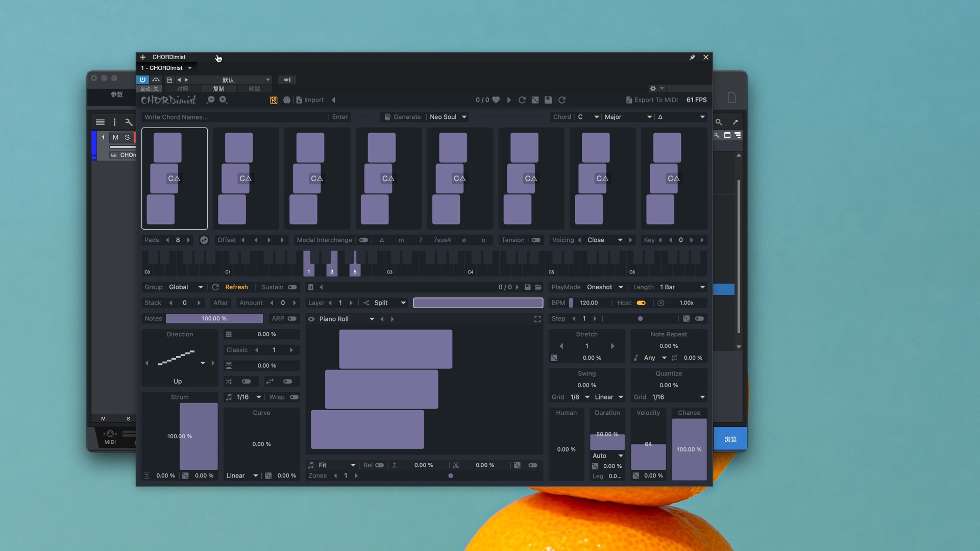Toggle the Tension switch
Viewport: 980px width, 551px height.
pyautogui.click(x=536, y=240)
